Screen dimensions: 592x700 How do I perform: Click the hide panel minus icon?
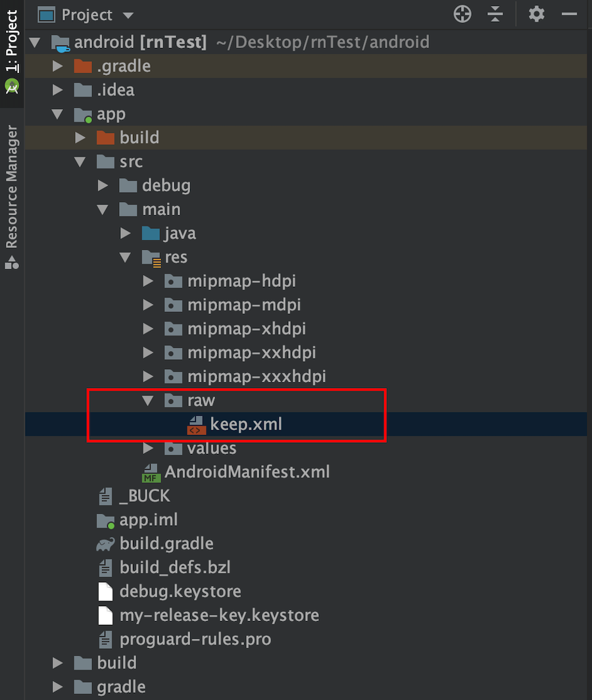569,14
